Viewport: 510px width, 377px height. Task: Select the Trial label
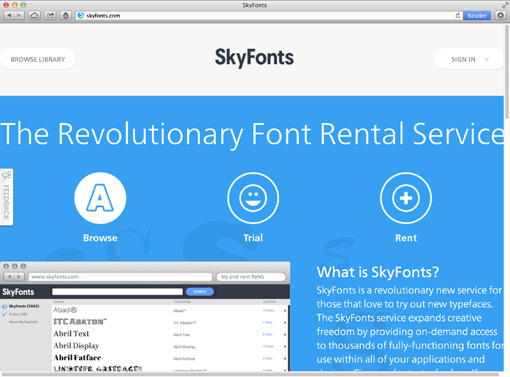[253, 238]
